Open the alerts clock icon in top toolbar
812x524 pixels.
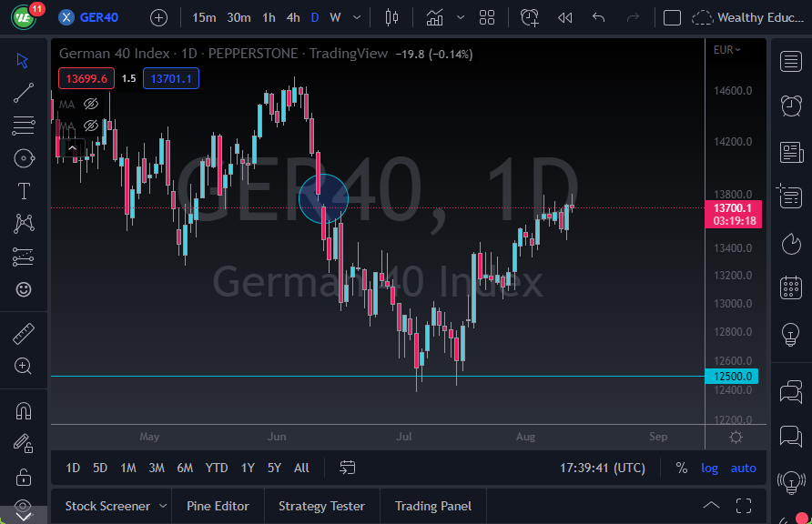point(528,16)
